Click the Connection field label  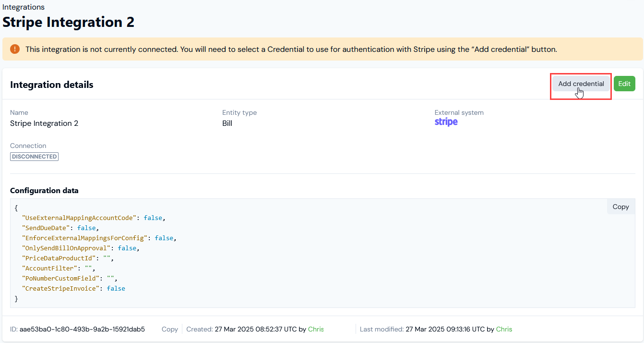point(28,146)
